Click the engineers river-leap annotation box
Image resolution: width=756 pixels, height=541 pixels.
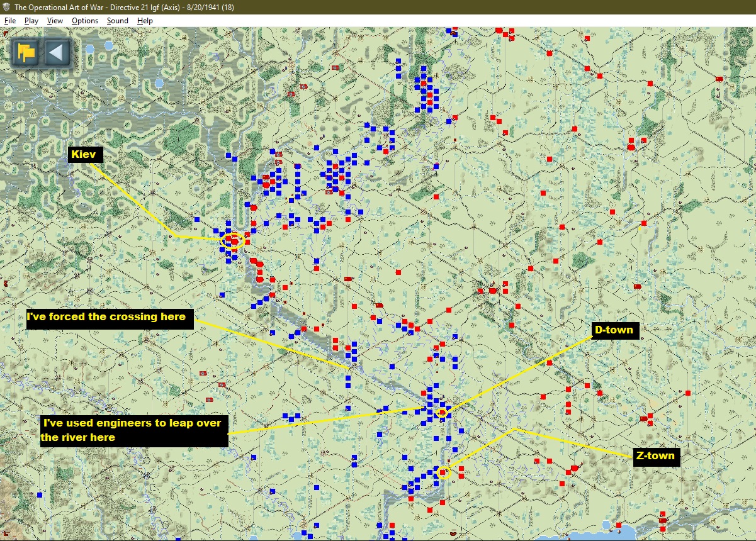[x=133, y=430]
